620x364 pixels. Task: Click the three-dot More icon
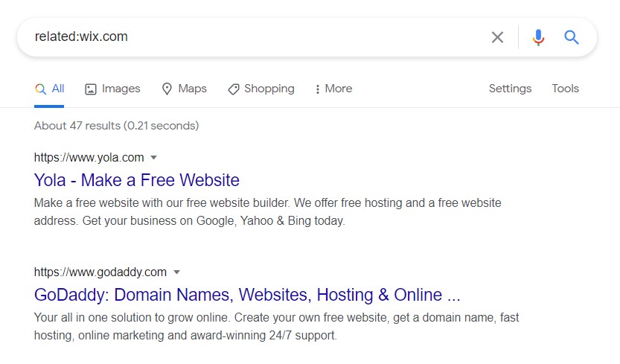[318, 89]
